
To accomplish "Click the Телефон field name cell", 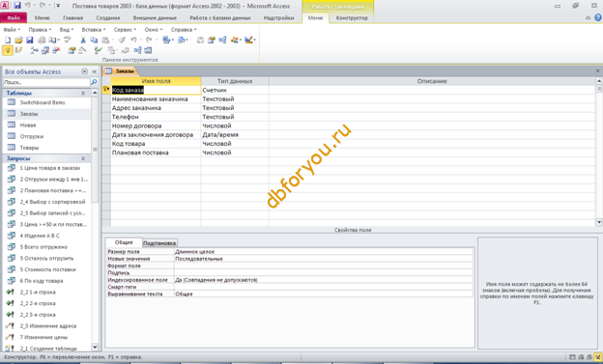I will point(156,117).
